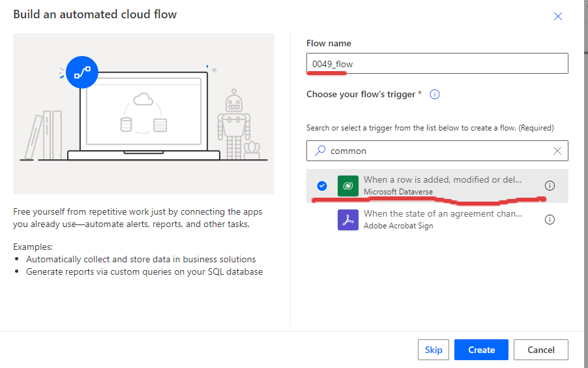
Task: Click the Microsoft Dataverse connector label
Action: coord(398,192)
